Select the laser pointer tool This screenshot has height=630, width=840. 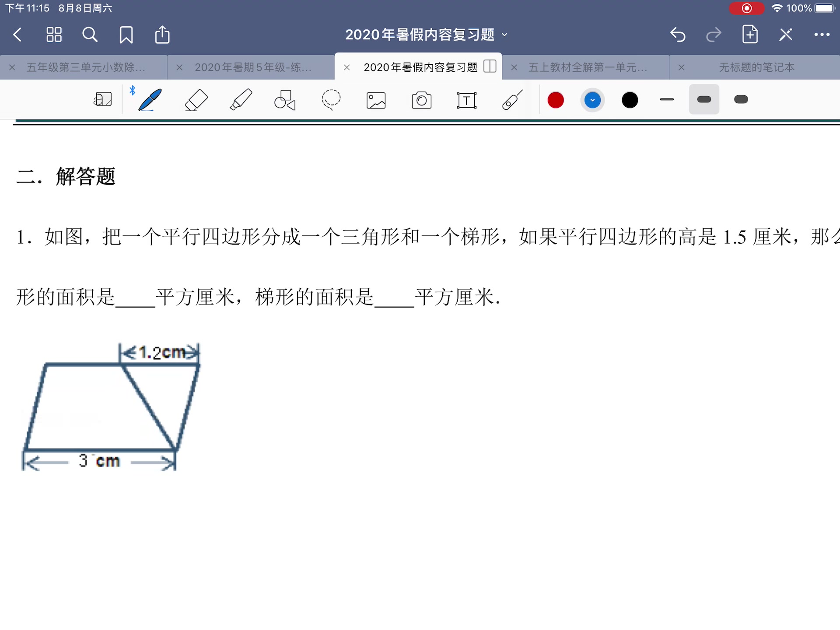512,100
